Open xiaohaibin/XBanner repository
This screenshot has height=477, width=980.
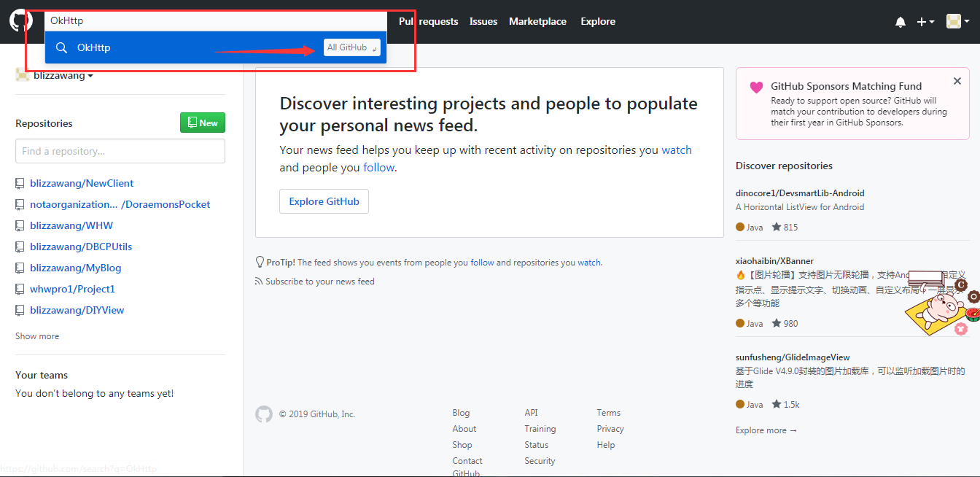(x=774, y=260)
